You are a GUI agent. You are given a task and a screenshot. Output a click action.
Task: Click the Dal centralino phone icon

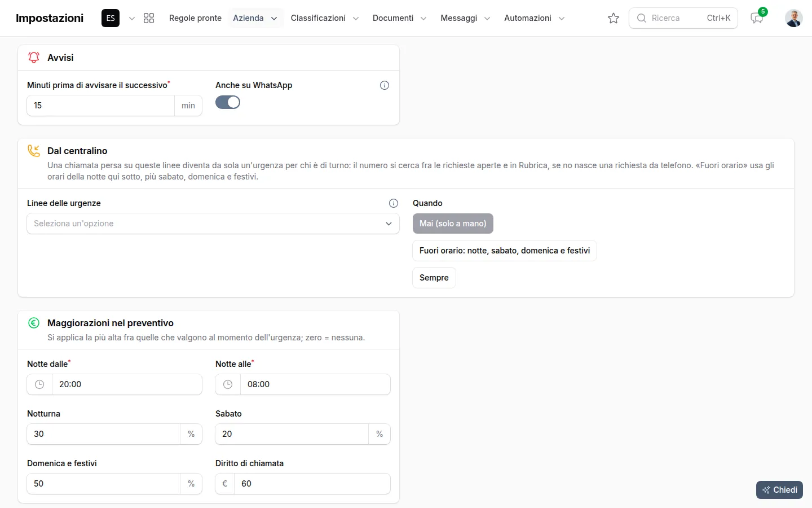(34, 151)
